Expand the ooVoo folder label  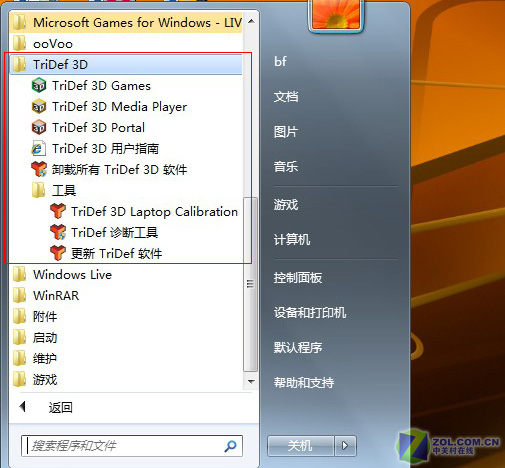(53, 44)
